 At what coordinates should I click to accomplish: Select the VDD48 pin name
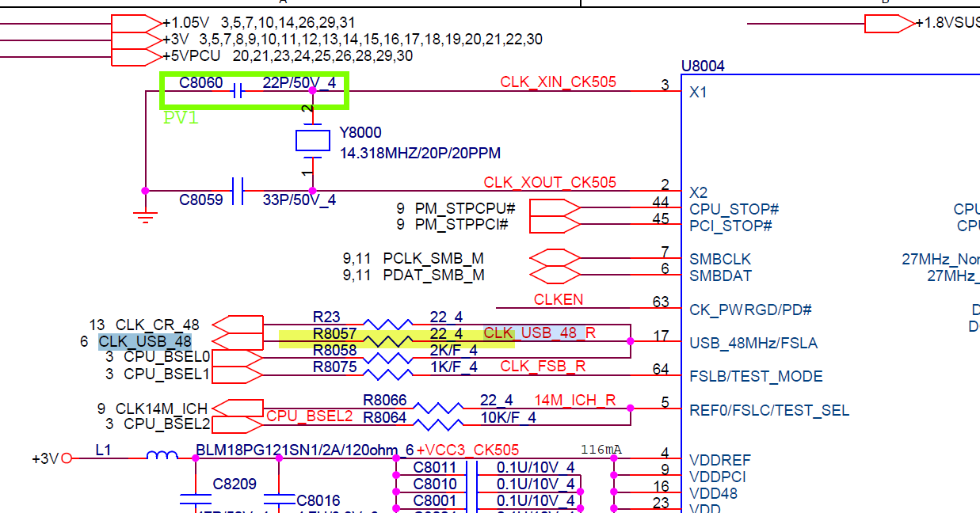tap(713, 493)
